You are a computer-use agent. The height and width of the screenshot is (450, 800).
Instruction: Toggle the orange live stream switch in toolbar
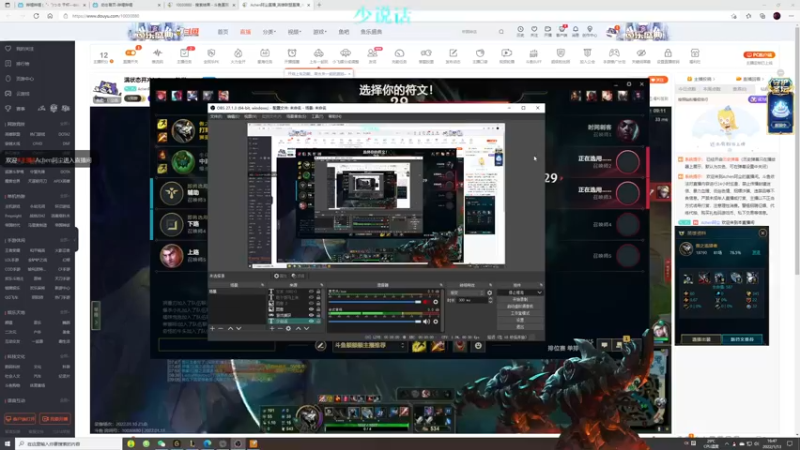pyautogui.click(x=131, y=53)
